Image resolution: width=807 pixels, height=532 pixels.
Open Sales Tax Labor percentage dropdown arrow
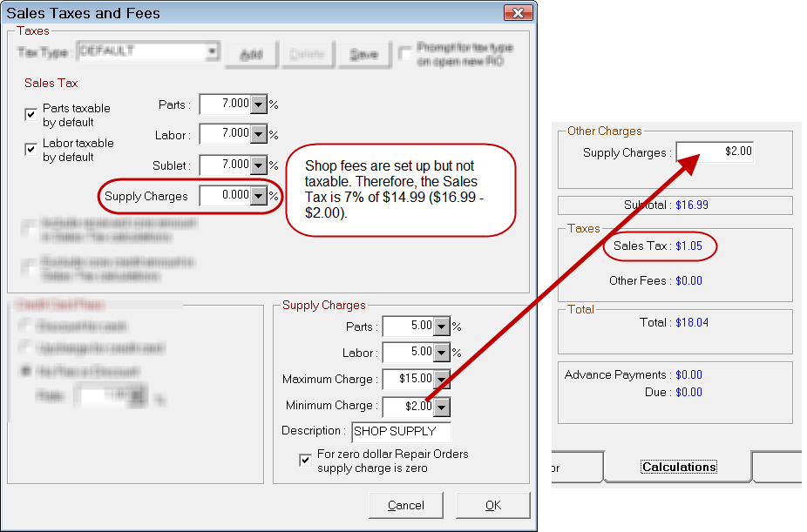[x=258, y=134]
